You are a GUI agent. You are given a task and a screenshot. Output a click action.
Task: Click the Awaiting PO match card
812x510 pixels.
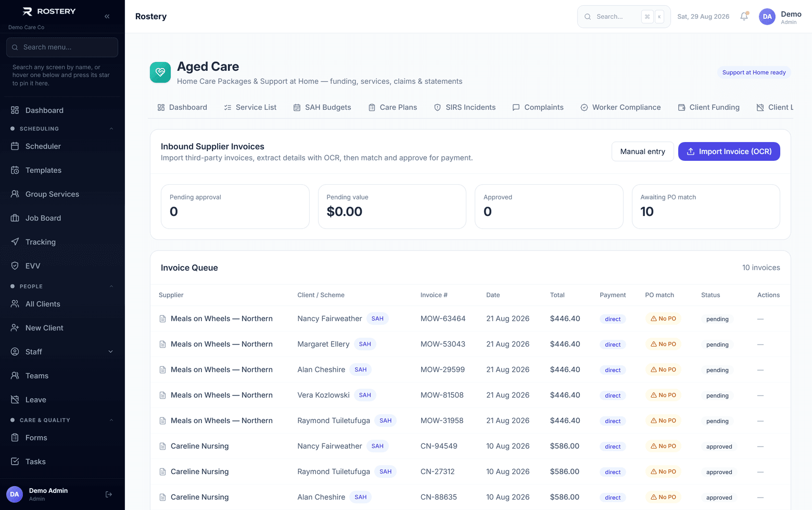click(706, 207)
